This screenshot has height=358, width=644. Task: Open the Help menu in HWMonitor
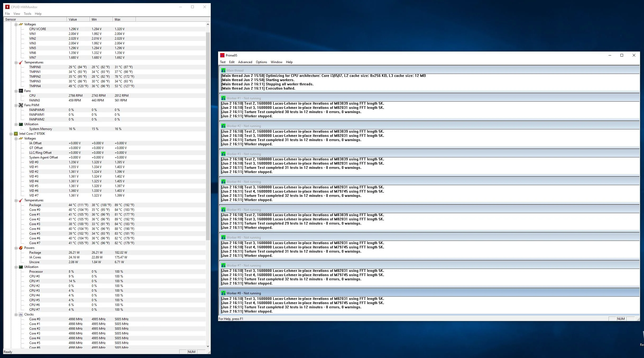point(38,14)
